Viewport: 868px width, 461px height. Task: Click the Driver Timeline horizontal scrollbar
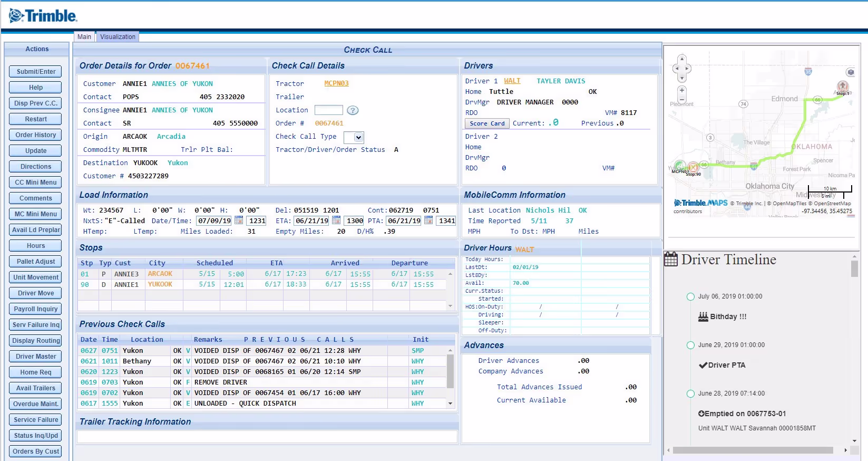tap(753, 450)
